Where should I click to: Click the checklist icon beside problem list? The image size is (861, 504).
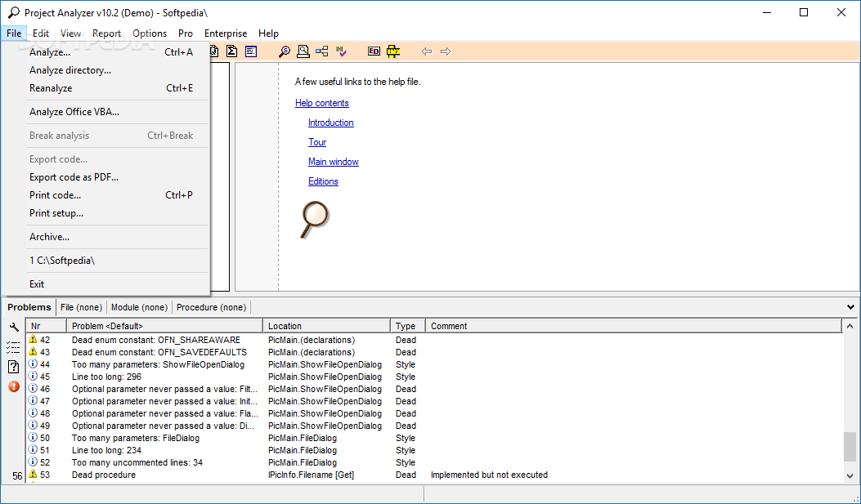point(13,347)
